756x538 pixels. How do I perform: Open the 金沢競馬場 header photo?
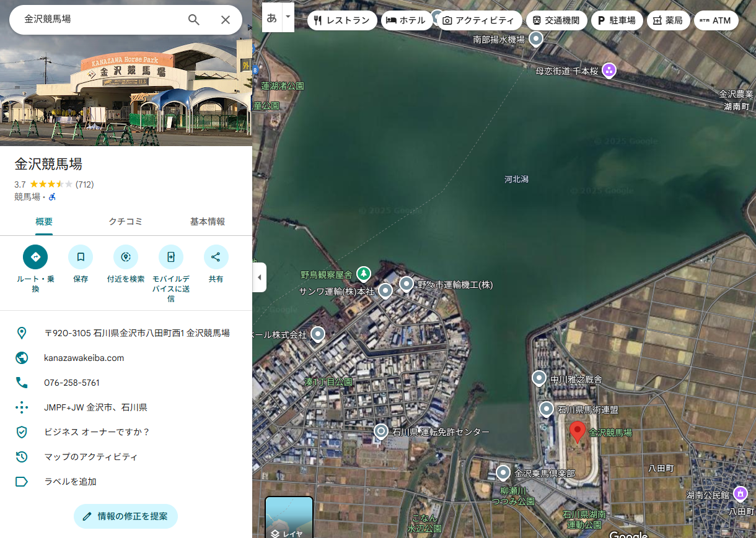pyautogui.click(x=126, y=73)
